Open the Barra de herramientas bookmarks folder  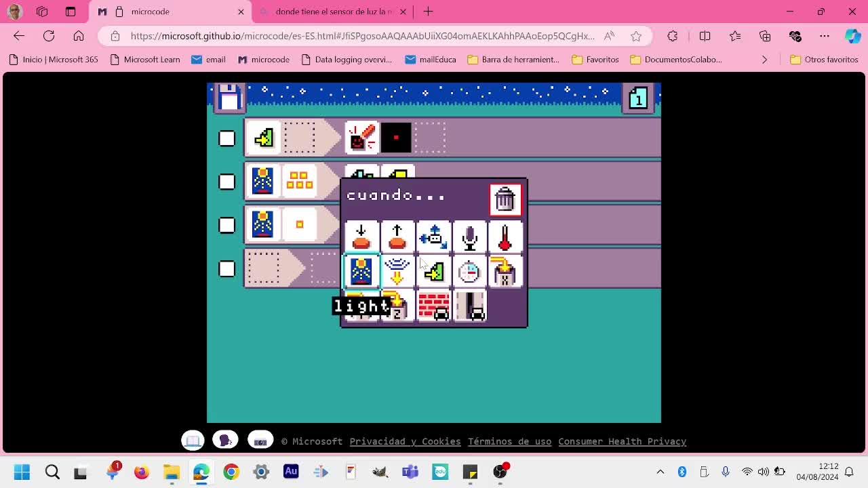click(513, 60)
